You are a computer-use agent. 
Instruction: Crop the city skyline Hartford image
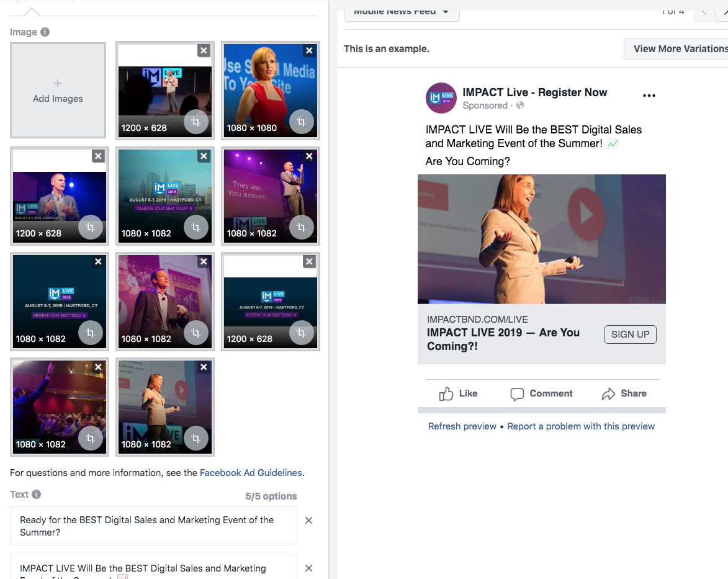click(196, 227)
